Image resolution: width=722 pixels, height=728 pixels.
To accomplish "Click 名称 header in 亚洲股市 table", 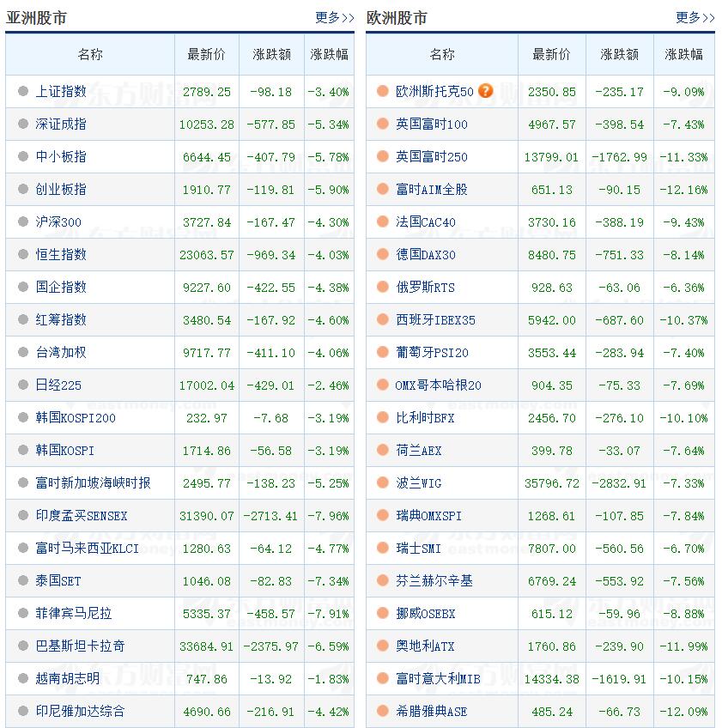I will coord(90,54).
